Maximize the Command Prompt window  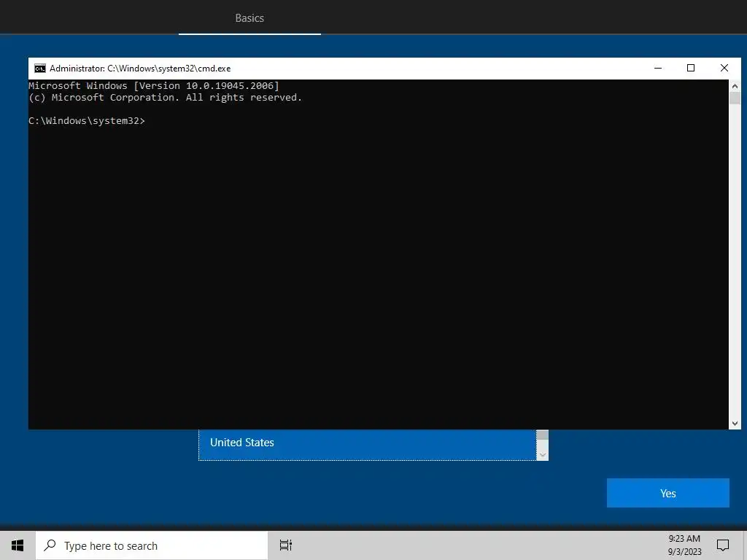pos(691,68)
